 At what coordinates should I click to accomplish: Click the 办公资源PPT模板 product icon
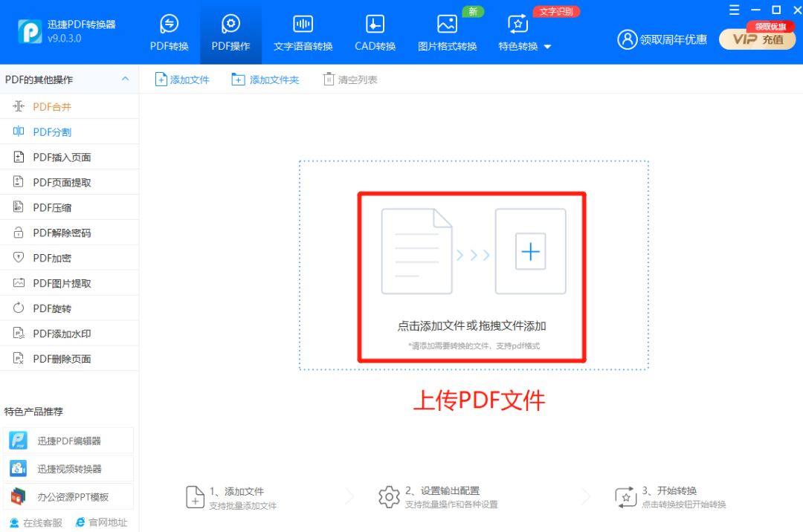pos(19,496)
